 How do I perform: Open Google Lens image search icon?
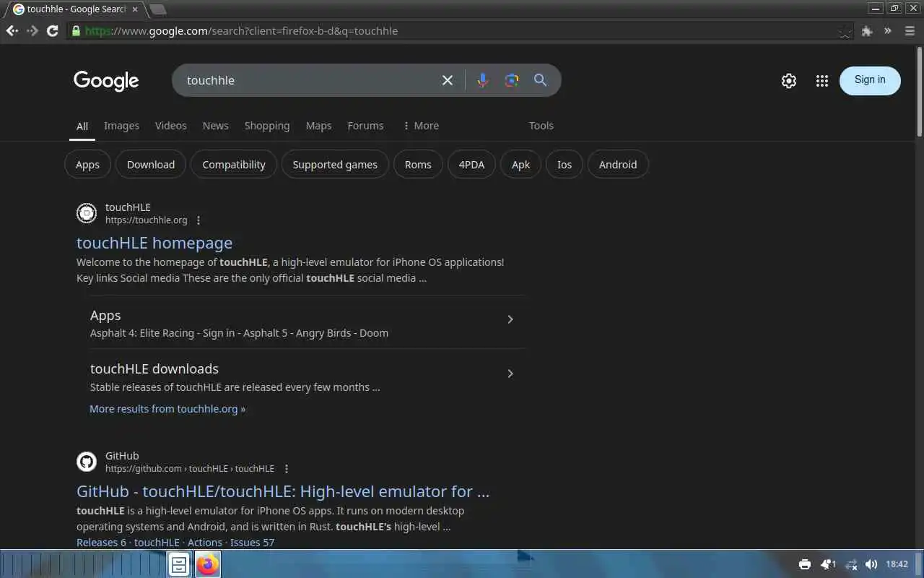[512, 80]
